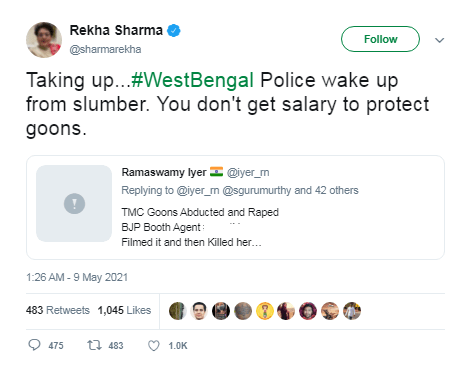Follow Rekha Sharma
469x370 pixels.
[380, 39]
